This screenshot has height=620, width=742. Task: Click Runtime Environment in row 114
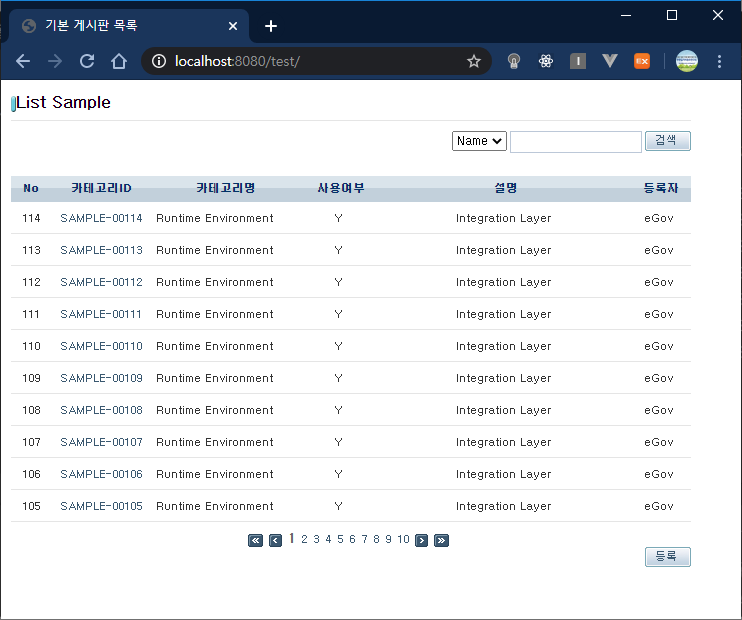215,218
